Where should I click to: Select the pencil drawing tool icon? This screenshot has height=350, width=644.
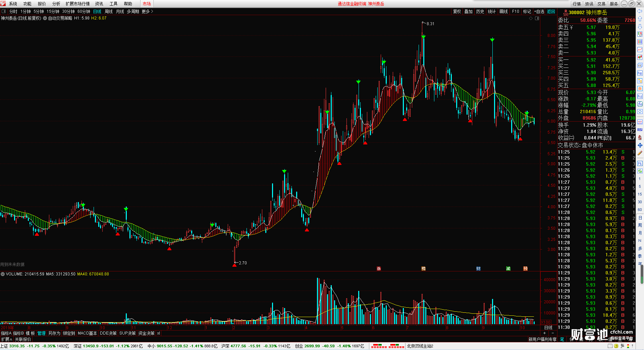point(640,152)
